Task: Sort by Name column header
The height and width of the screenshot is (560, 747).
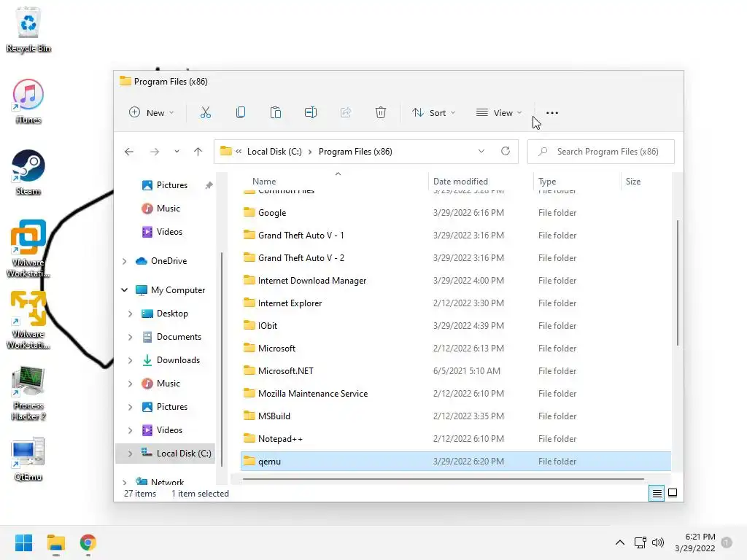Action: pyautogui.click(x=264, y=182)
